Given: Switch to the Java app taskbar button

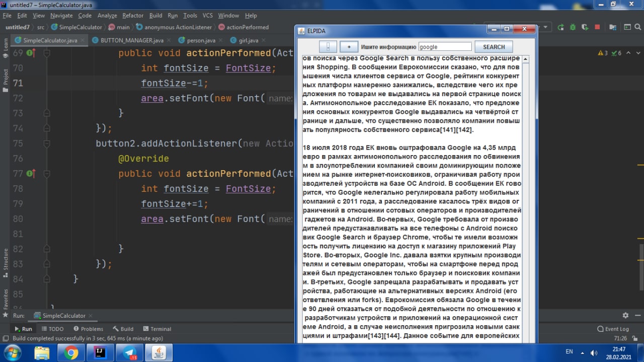Looking at the screenshot, I should [x=158, y=352].
